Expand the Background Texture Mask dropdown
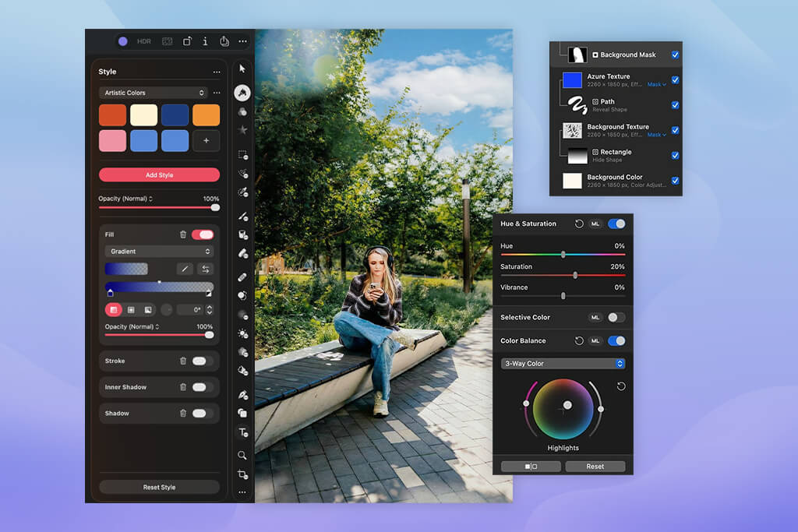 coord(656,135)
